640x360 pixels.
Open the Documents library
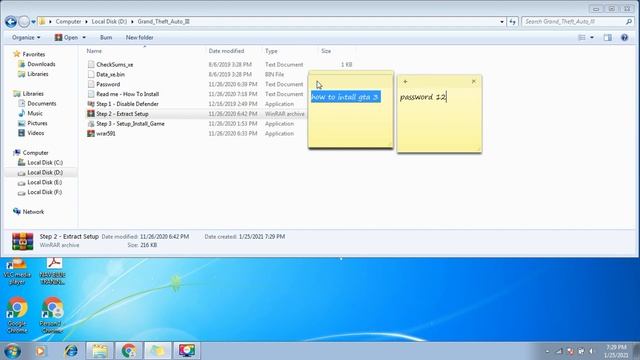point(42,103)
